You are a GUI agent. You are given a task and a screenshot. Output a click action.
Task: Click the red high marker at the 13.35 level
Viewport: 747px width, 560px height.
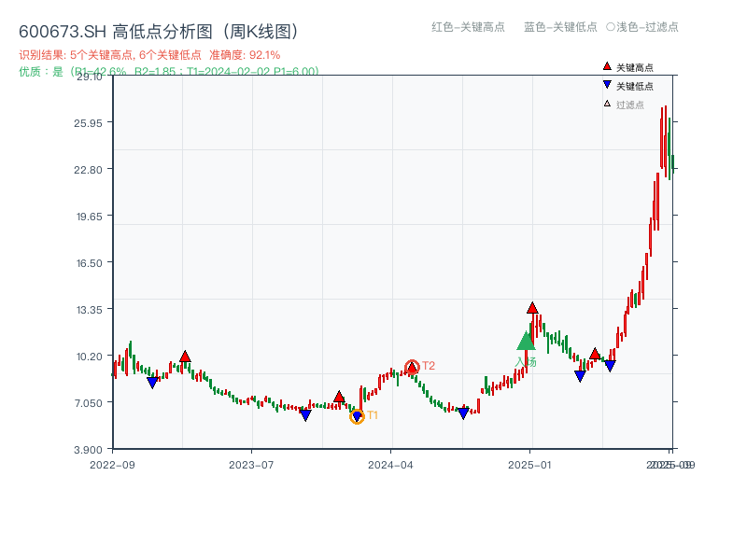pyautogui.click(x=532, y=308)
